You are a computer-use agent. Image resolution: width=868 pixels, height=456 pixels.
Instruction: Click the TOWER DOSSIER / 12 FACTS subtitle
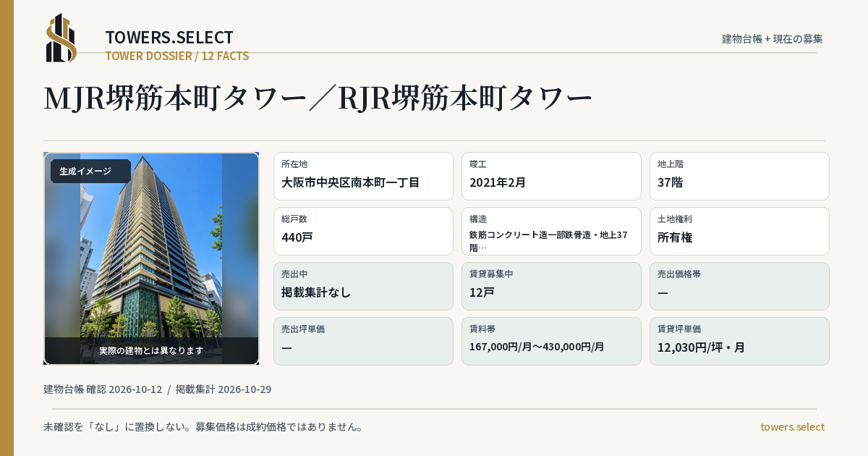(x=177, y=56)
